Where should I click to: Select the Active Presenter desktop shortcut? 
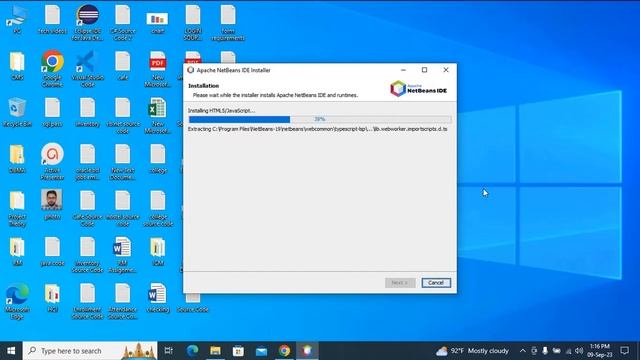(52, 162)
